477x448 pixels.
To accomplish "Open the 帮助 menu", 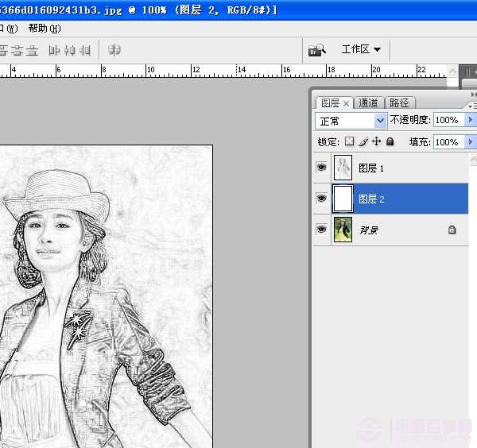I will coord(43,28).
